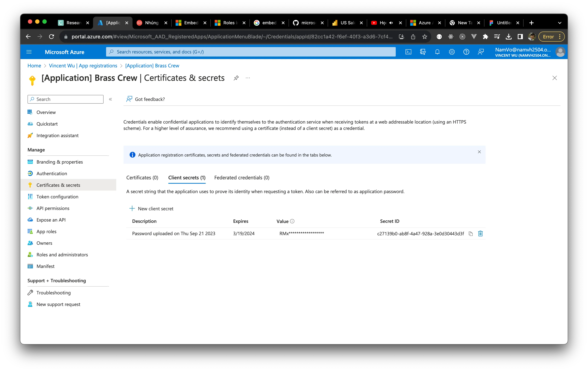
Task: Copy the Secret ID value
Action: [471, 233]
